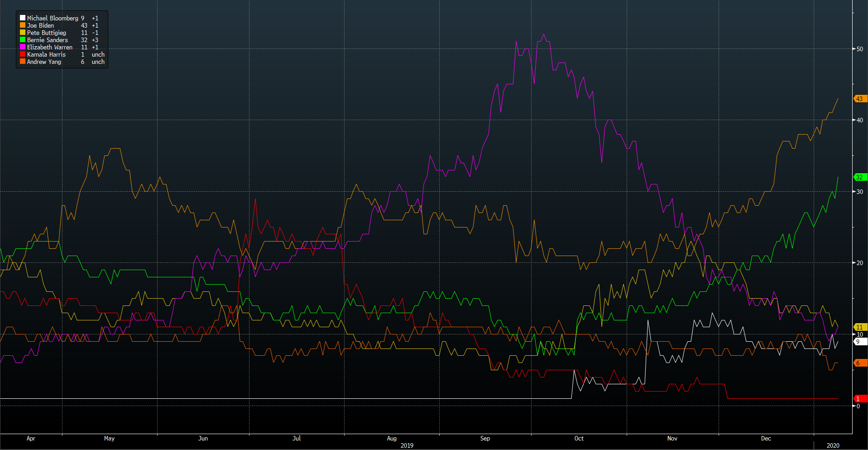Click the 'Sep' label on the time axis
868x450 pixels.
pos(485,438)
